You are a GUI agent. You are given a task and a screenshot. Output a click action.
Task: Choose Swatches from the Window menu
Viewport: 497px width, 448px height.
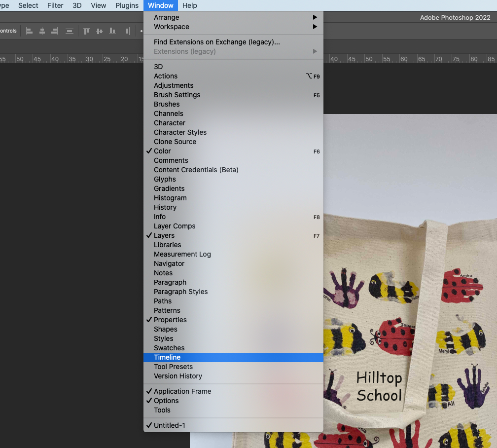169,348
